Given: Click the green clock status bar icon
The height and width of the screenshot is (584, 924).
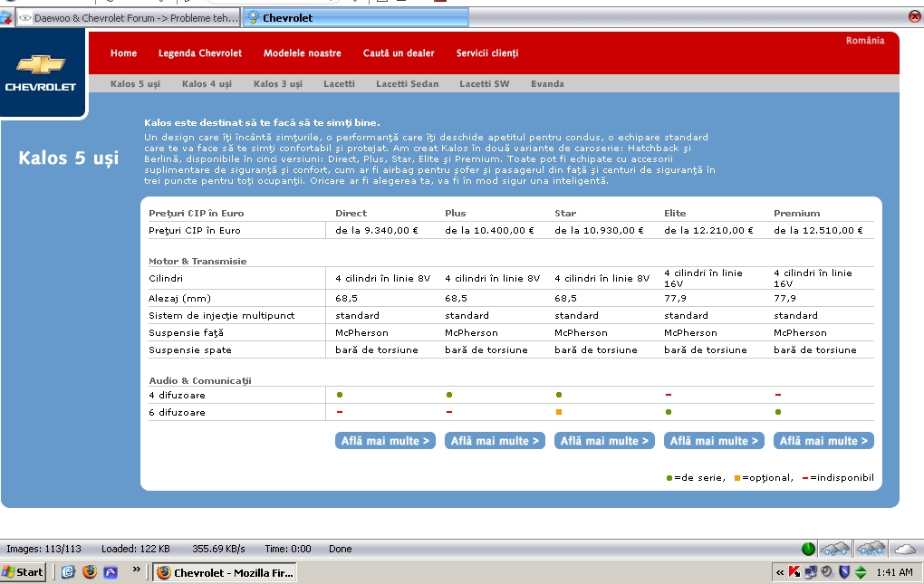Looking at the screenshot, I should click(808, 549).
